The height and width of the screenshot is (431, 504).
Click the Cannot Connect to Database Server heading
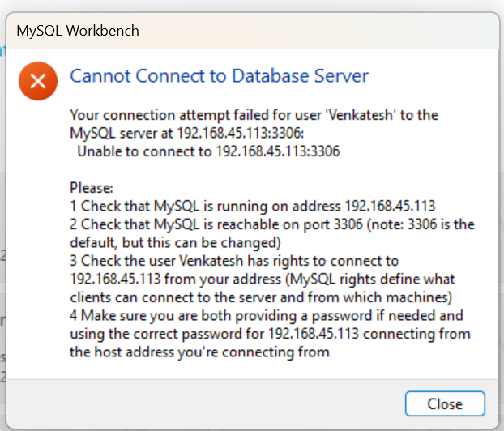[x=219, y=76]
